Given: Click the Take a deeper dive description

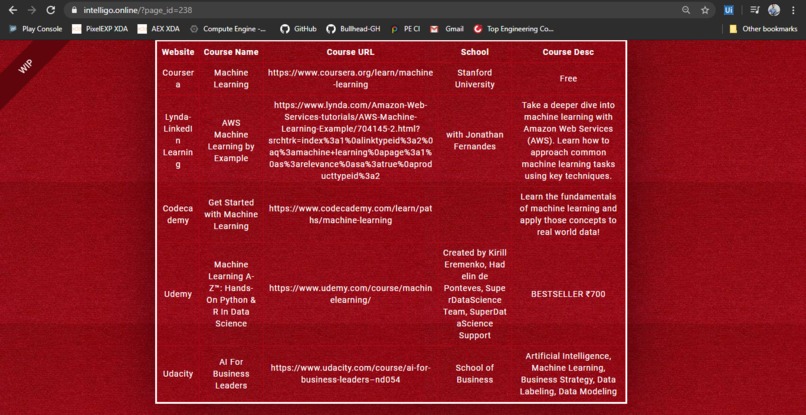Looking at the screenshot, I should pyautogui.click(x=568, y=140).
